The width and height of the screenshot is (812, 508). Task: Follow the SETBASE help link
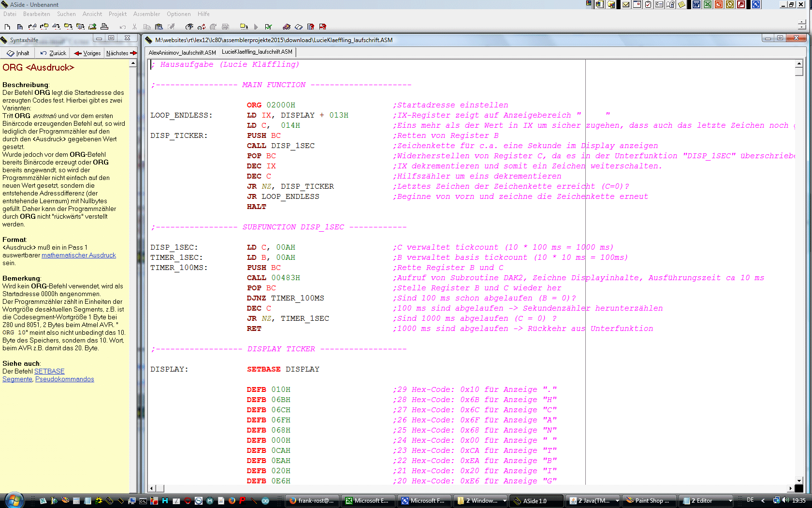pyautogui.click(x=49, y=371)
